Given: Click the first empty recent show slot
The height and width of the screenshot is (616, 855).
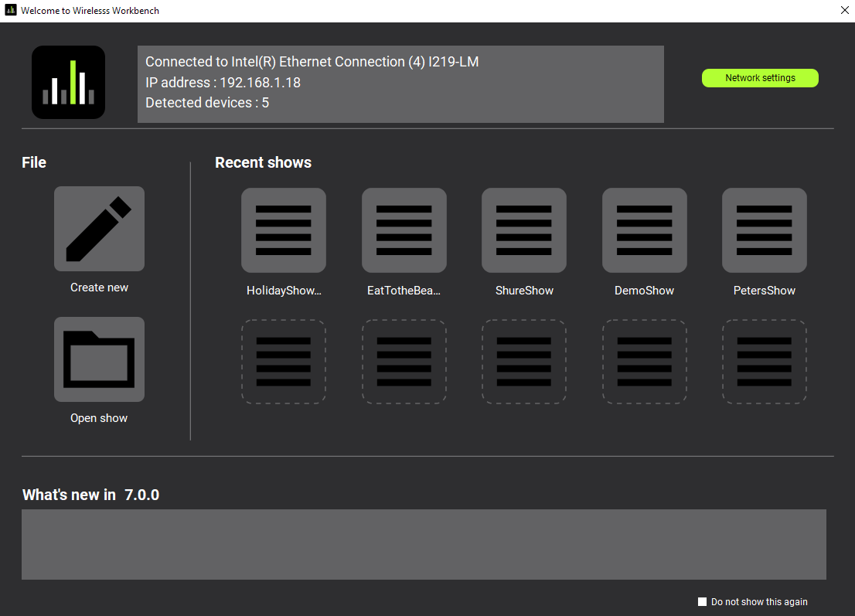Looking at the screenshot, I should (284, 361).
